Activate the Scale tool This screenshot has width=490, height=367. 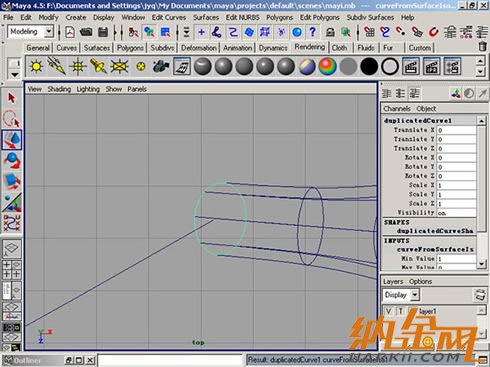[x=12, y=181]
